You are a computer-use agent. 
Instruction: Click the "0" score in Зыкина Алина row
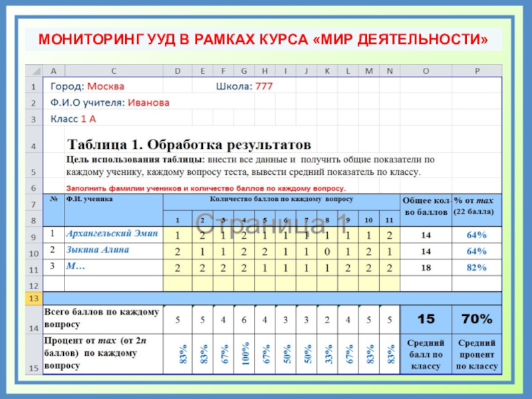[327, 252]
